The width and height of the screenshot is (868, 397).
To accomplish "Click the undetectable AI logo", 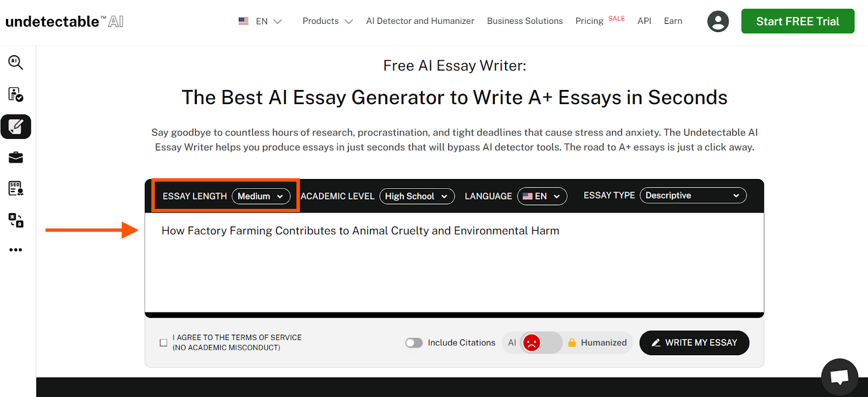I will click(65, 21).
